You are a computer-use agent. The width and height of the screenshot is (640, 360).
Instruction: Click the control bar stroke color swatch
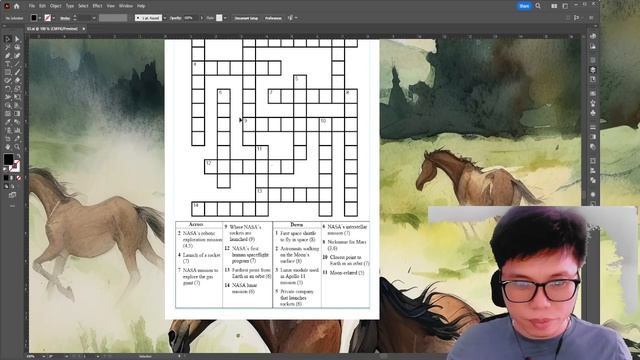(x=47, y=18)
